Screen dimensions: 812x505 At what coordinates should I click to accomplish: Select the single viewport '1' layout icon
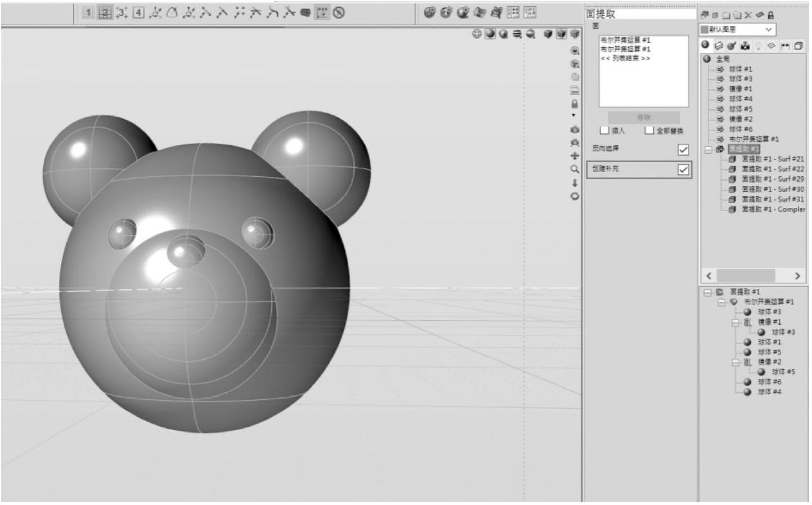point(88,12)
